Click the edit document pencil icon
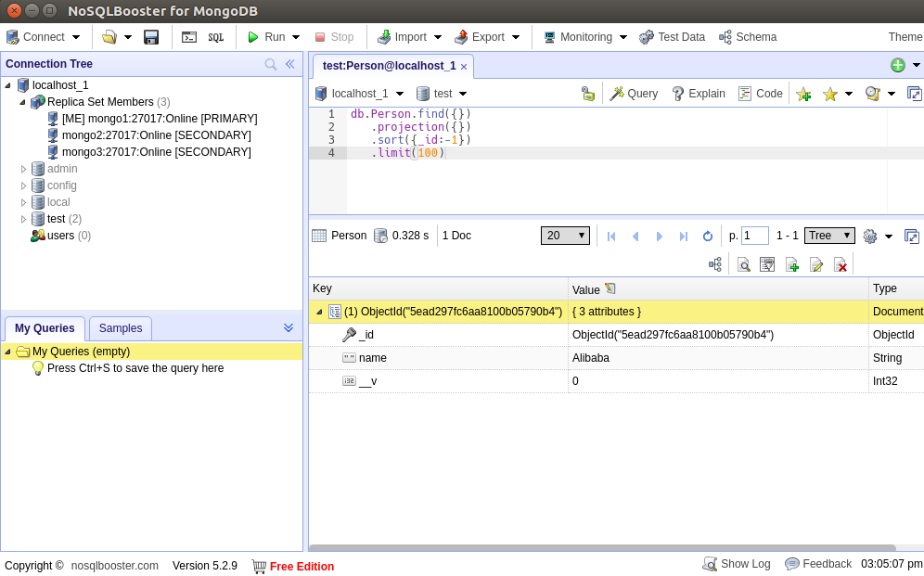Image resolution: width=924 pixels, height=576 pixels. pyautogui.click(x=816, y=265)
